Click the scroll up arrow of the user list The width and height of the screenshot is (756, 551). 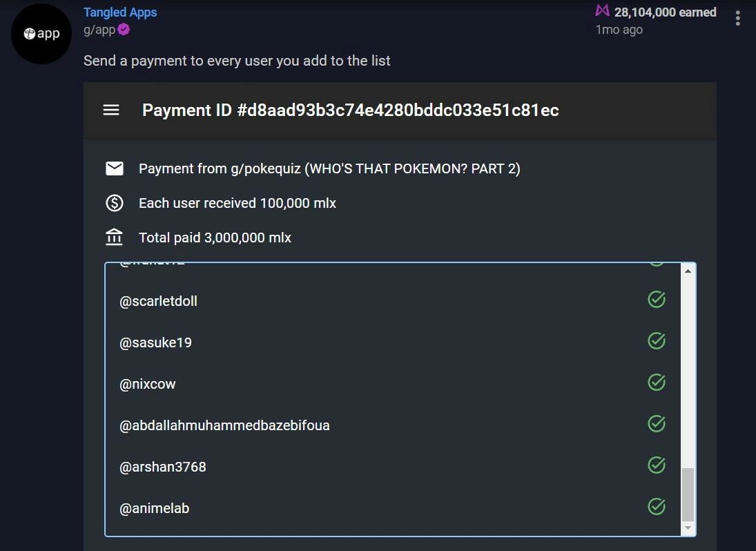pyautogui.click(x=688, y=271)
